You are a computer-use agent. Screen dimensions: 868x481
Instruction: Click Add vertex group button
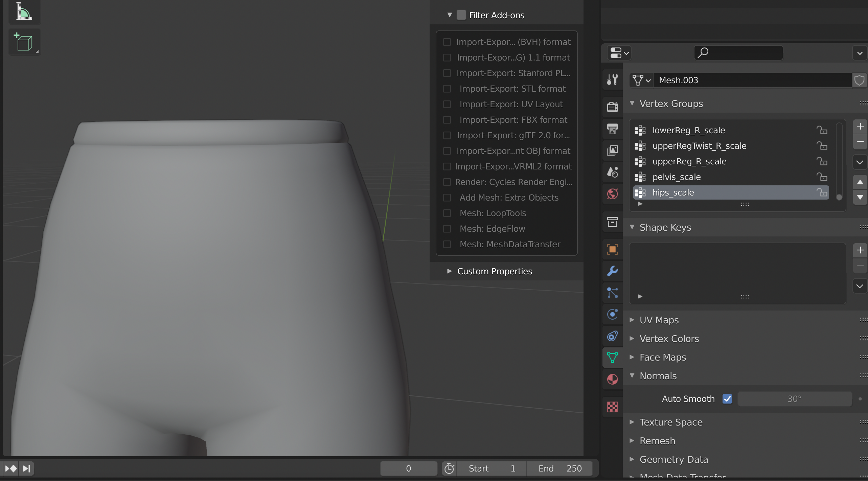[860, 126]
